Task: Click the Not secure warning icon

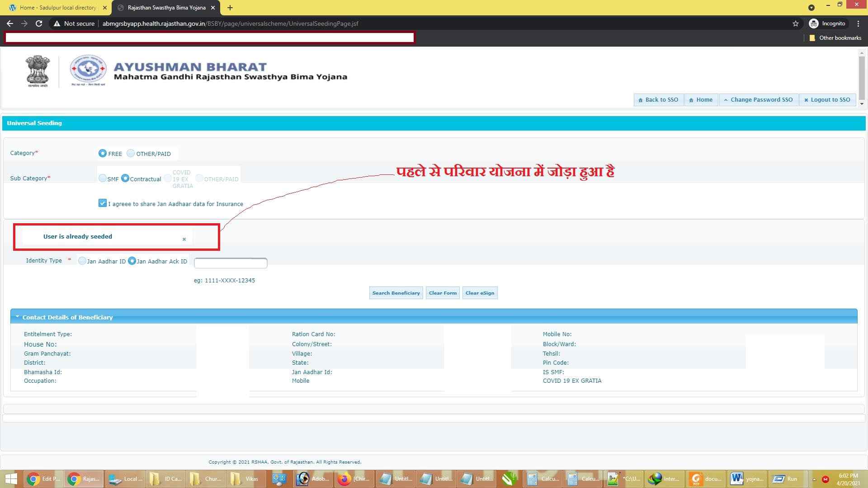Action: 57,23
